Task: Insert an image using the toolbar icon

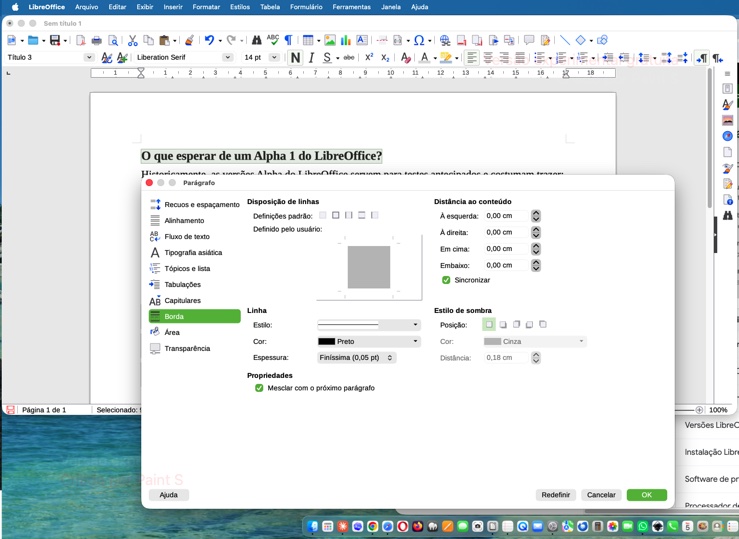Action: point(330,41)
